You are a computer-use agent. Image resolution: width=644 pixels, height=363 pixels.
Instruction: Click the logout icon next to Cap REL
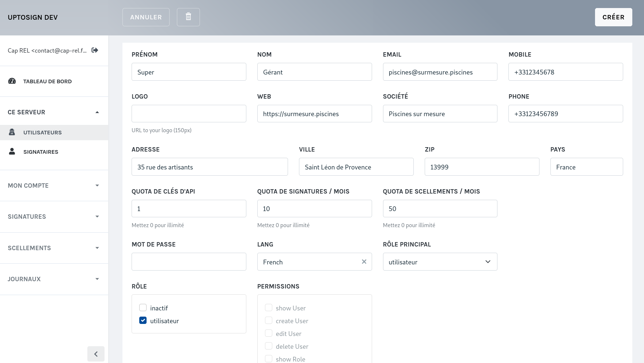[95, 50]
